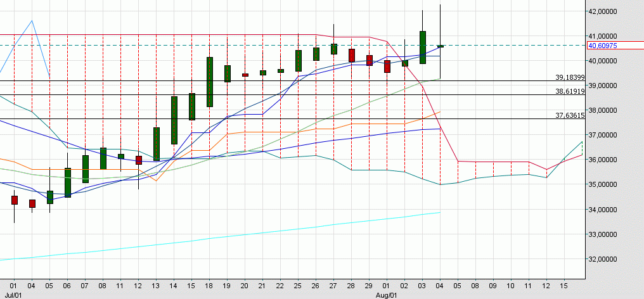
Task: Click the tall green candlestick above date 18
Action: coord(209,82)
